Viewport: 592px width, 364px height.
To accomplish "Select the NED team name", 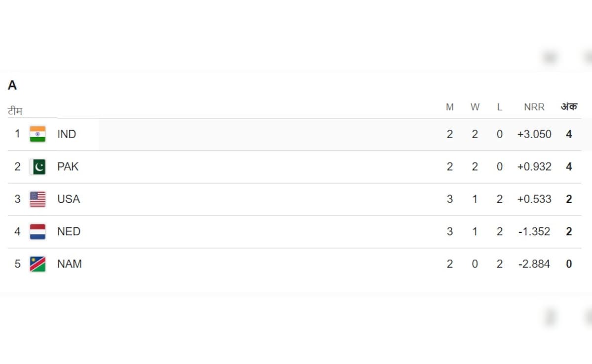I will click(69, 232).
